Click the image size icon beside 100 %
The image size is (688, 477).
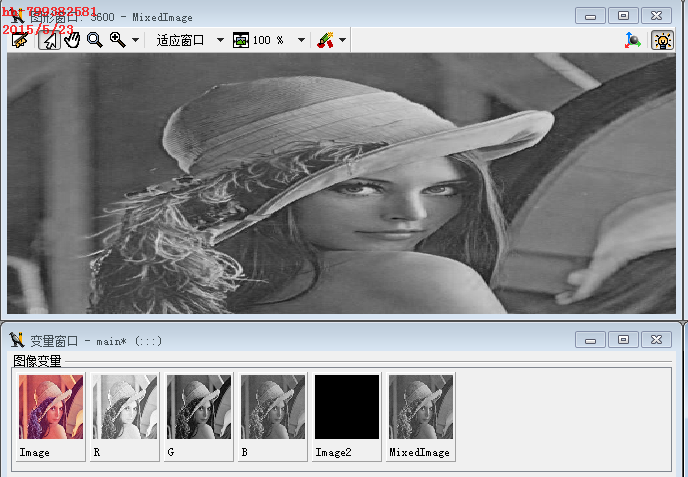[x=241, y=40]
